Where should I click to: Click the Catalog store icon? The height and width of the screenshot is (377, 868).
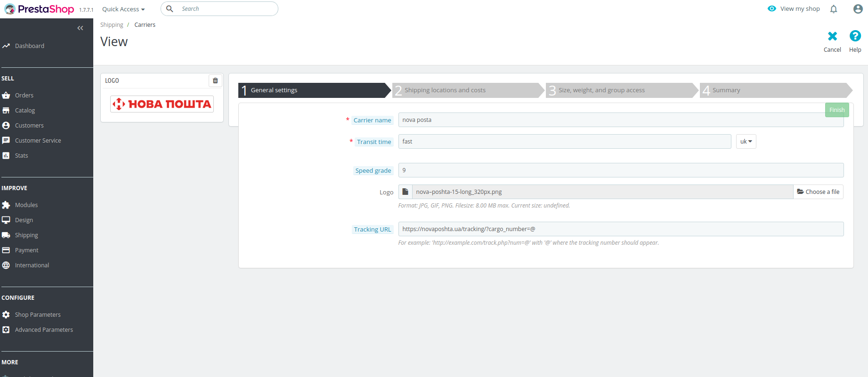(6, 111)
